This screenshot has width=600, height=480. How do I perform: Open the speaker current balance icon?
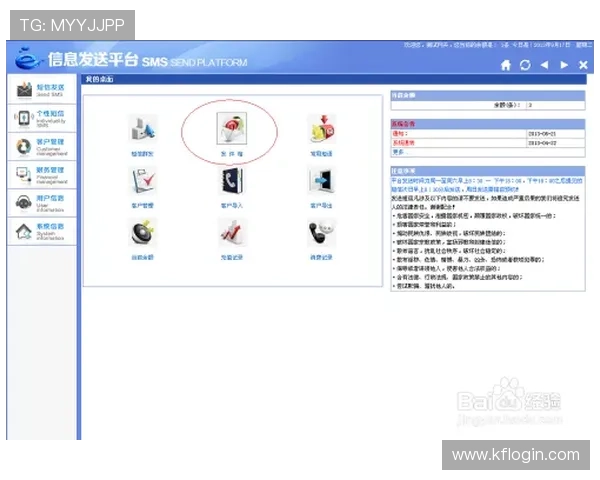(x=142, y=233)
